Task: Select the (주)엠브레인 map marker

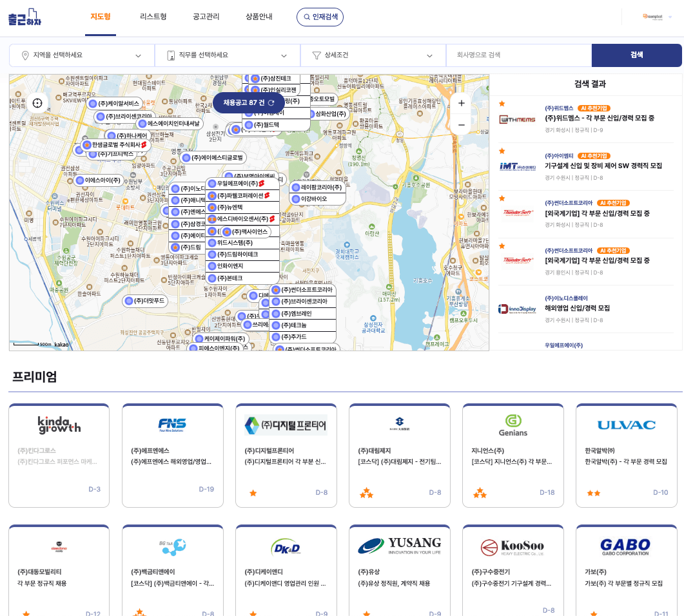Action: [x=303, y=313]
